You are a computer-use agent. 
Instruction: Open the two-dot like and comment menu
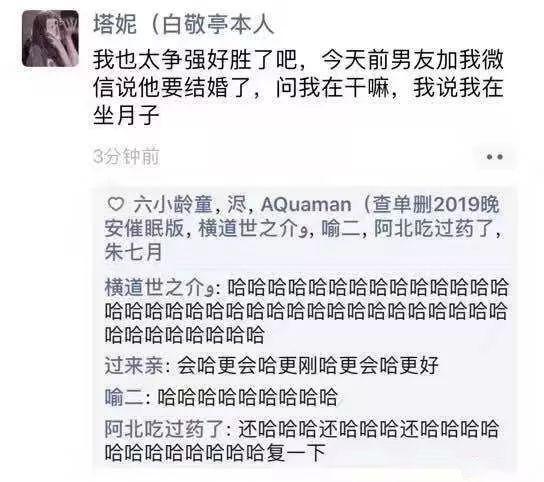pyautogui.click(x=494, y=157)
